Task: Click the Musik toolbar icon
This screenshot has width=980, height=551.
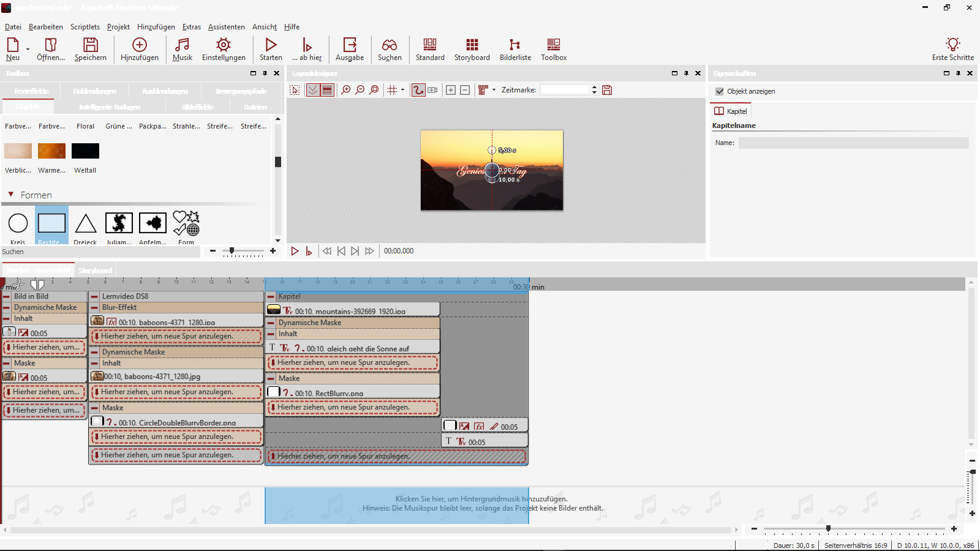Action: point(182,49)
